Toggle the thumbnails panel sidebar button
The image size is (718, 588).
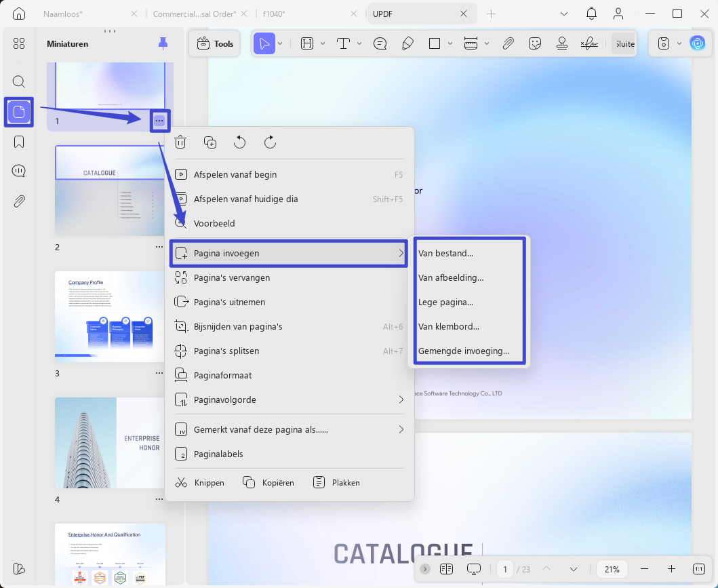[19, 112]
